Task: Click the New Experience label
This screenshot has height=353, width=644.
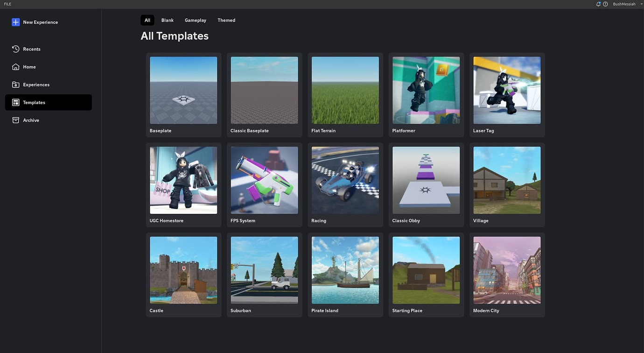Action: (41, 22)
